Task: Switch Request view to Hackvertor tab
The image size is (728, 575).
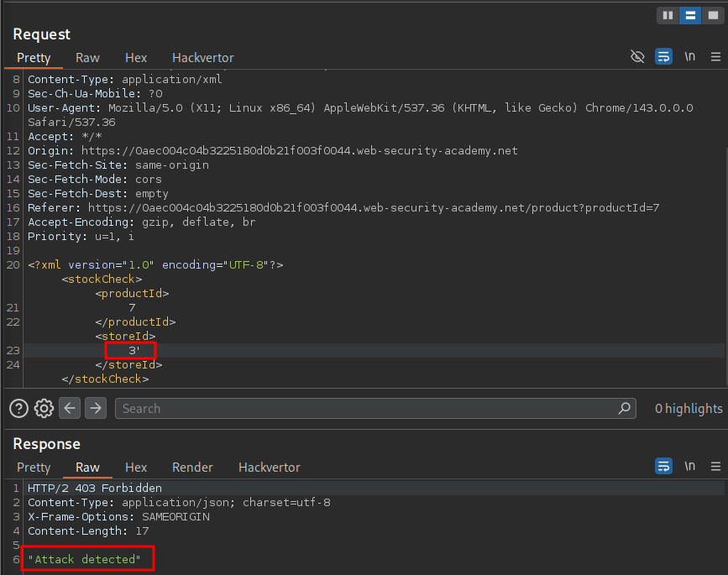Action: (x=202, y=58)
